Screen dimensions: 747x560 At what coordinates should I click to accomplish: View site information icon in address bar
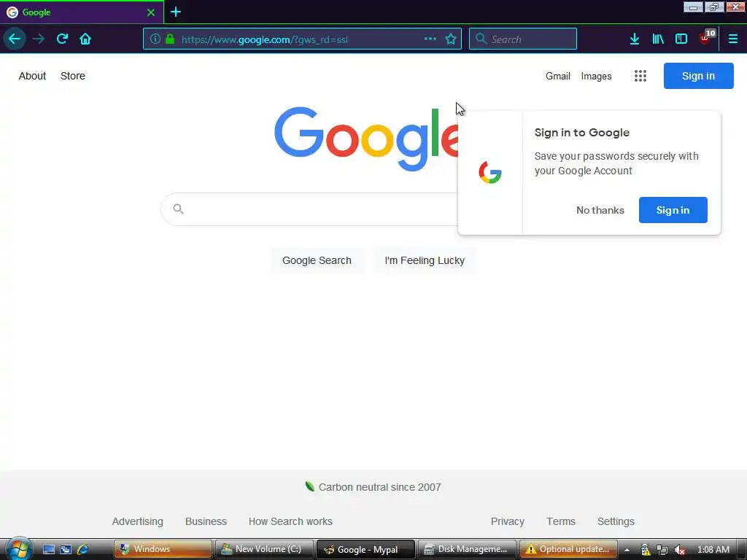coord(155,39)
